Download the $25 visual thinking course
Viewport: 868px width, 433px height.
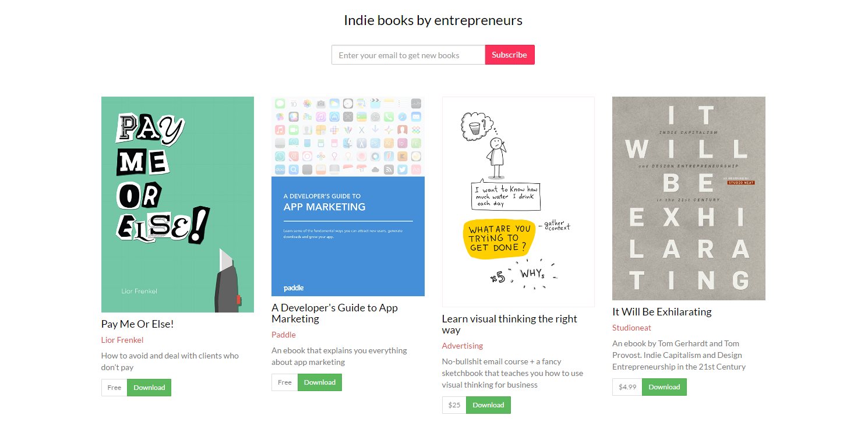click(x=488, y=405)
